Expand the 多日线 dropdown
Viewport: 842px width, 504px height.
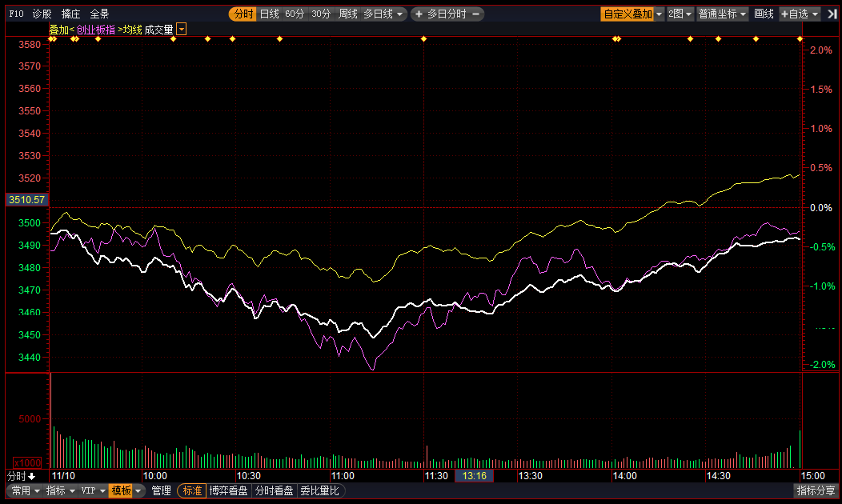(x=384, y=14)
